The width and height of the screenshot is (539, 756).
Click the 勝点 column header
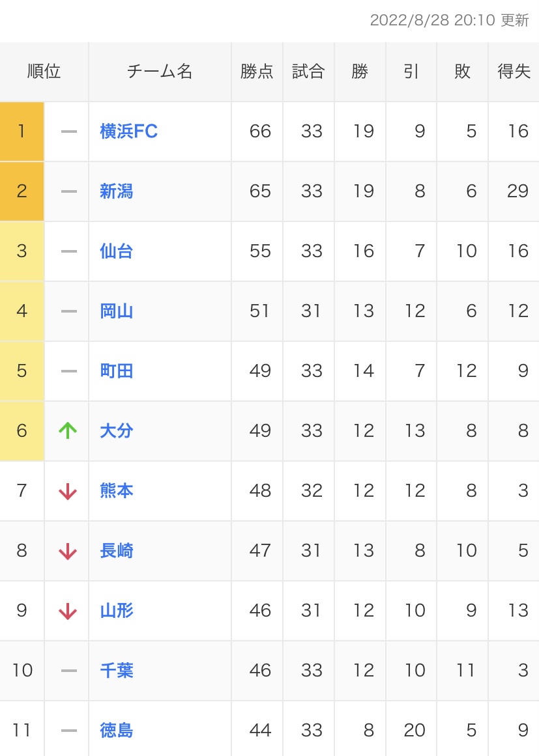[x=257, y=72]
